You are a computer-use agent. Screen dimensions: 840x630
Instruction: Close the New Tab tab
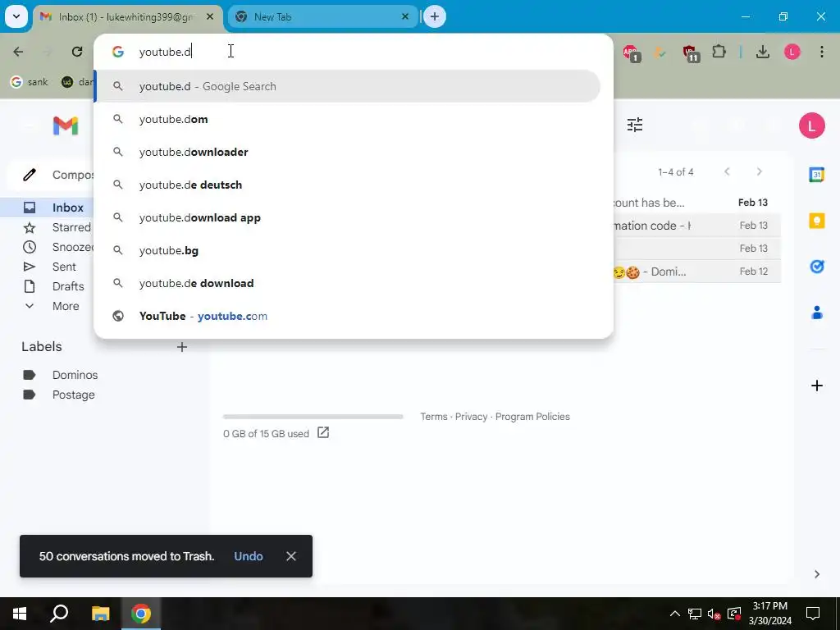(x=405, y=16)
